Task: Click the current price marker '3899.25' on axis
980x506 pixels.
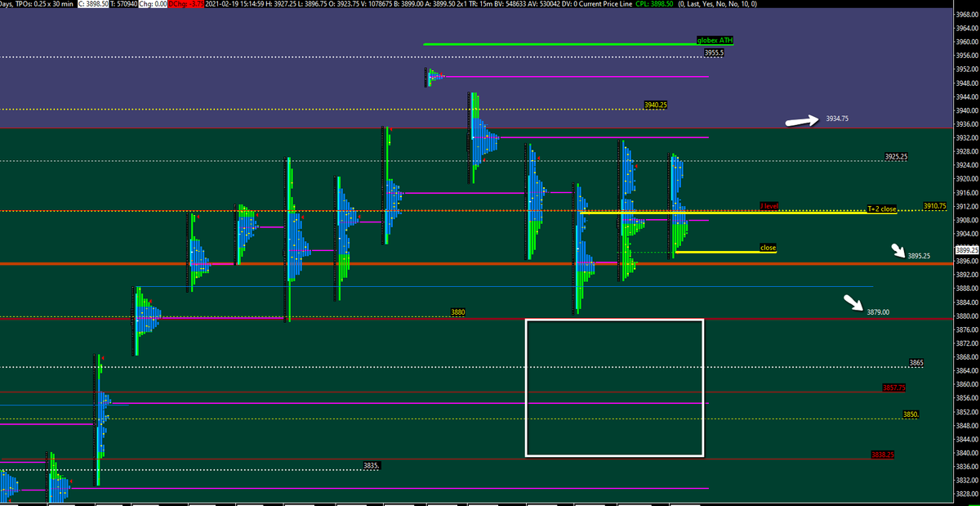Action: click(967, 249)
